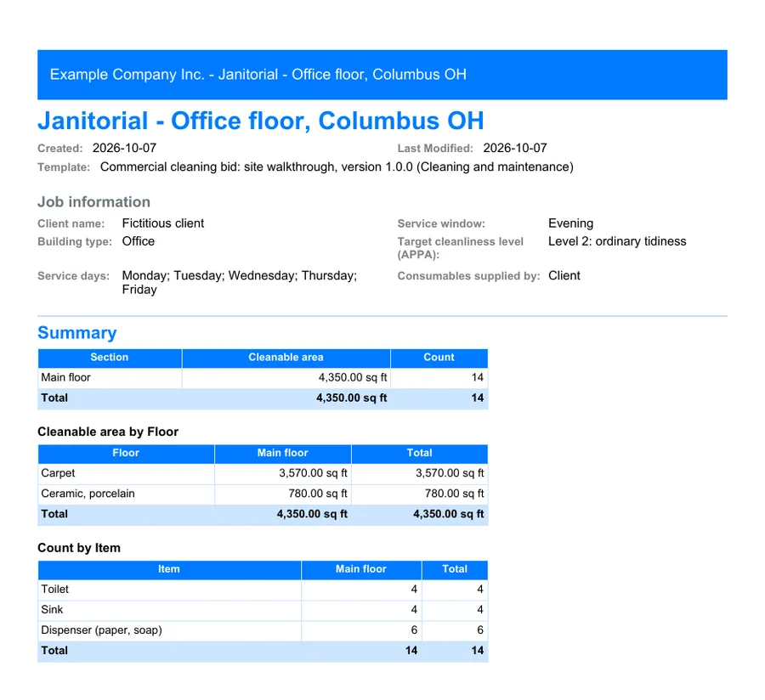Click the 'Count' column header in Summary table
The height and width of the screenshot is (700, 765).
coord(439,358)
